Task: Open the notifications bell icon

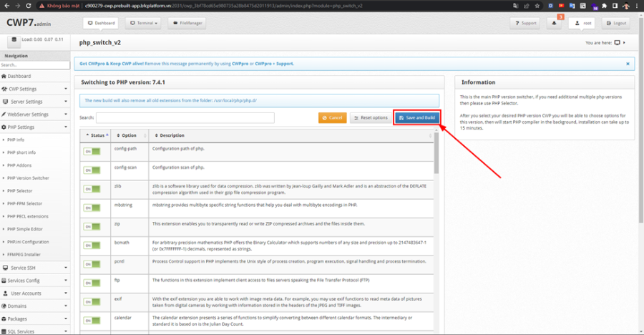Action: pos(554,23)
